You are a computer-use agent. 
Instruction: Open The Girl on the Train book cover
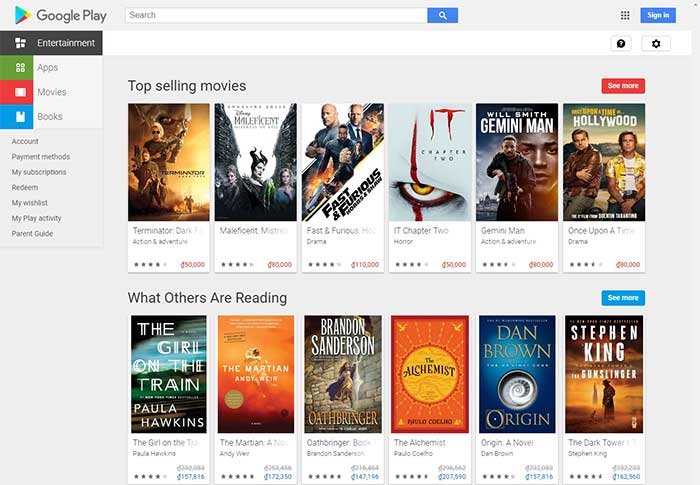169,374
